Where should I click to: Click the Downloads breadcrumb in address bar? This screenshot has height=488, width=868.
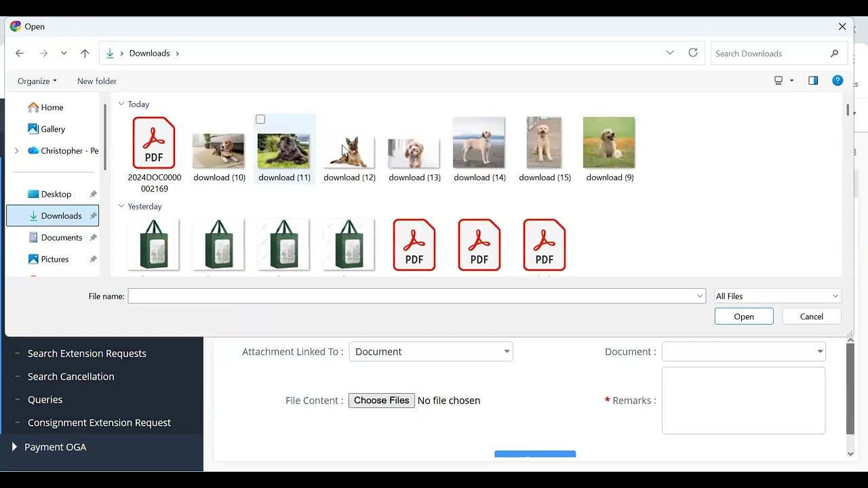point(150,54)
